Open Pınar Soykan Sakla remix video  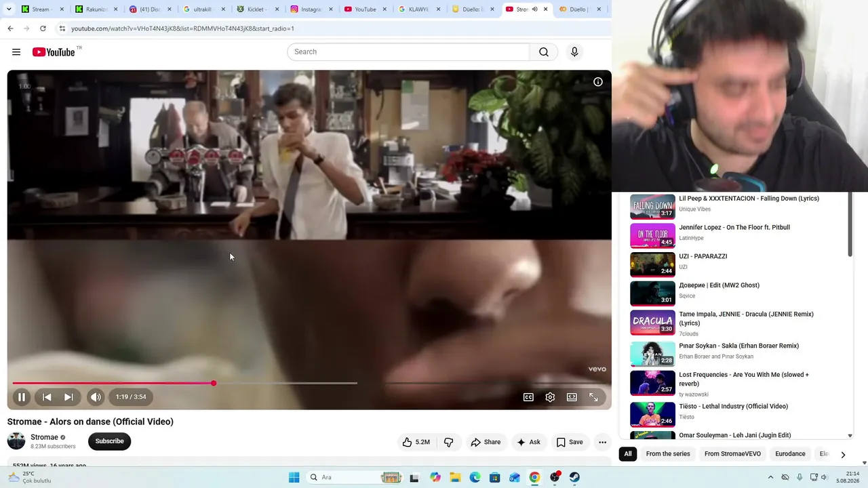(739, 346)
